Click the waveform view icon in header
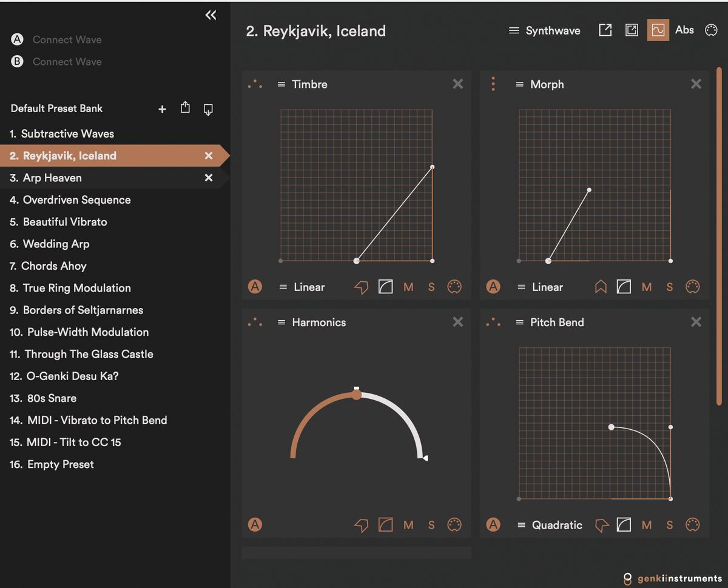 pyautogui.click(x=658, y=30)
